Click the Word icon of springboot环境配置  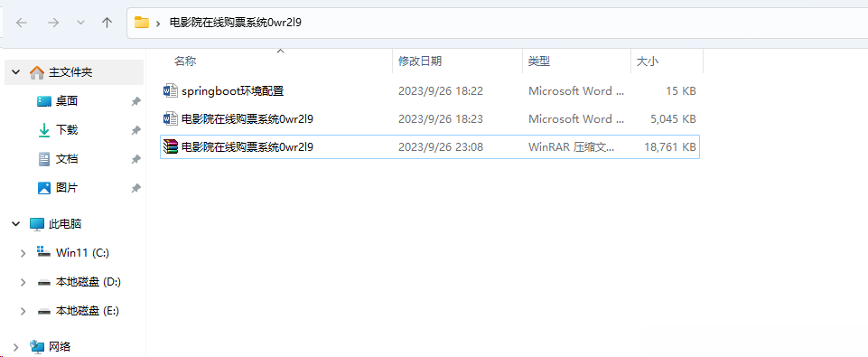[171, 91]
